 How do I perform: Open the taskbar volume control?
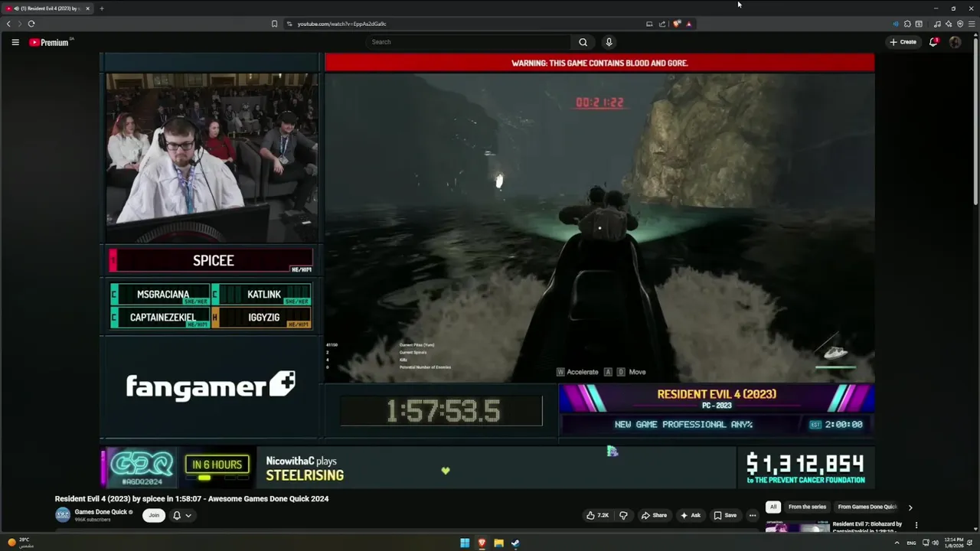point(935,543)
